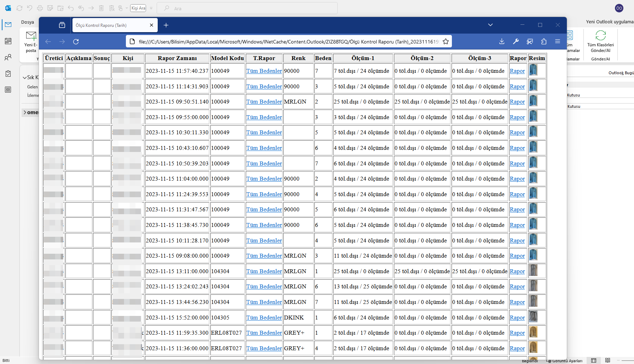Screen dimensions: 634x364
Task: Click the tan coat thumbnail in 11:59:35.300 row
Action: [533, 332]
